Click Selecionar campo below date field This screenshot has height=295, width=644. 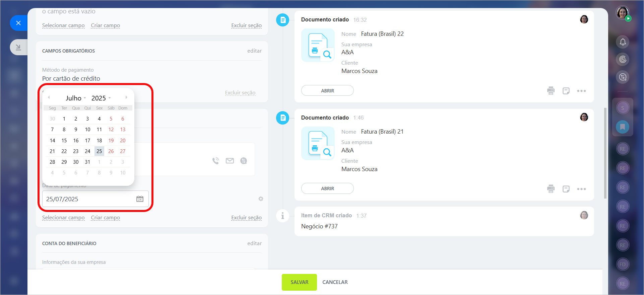63,218
